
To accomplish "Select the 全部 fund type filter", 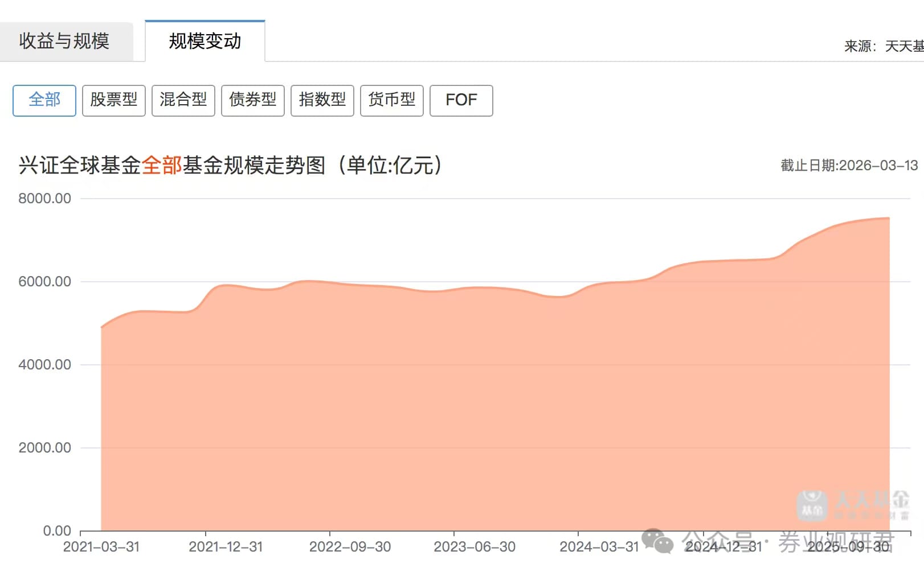I will pos(44,100).
